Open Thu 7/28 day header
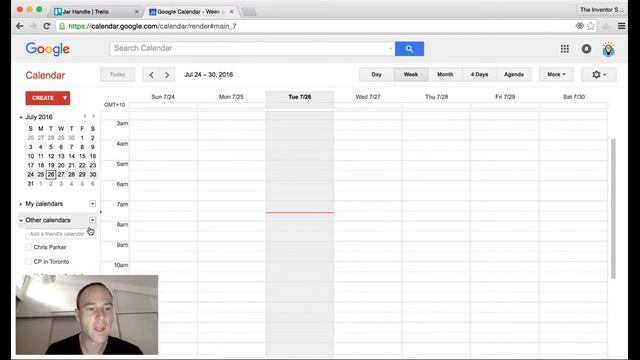Viewport: 640px width, 360px height. (436, 97)
